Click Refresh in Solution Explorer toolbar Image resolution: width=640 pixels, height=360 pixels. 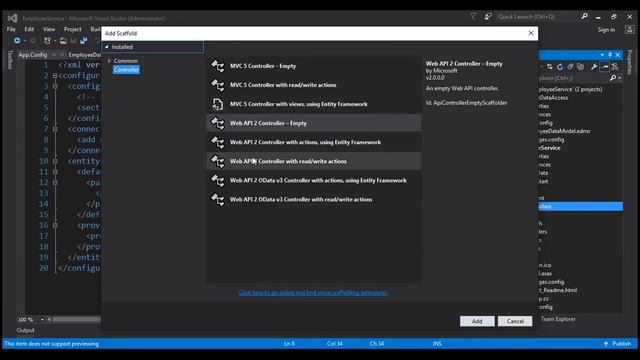pos(560,67)
